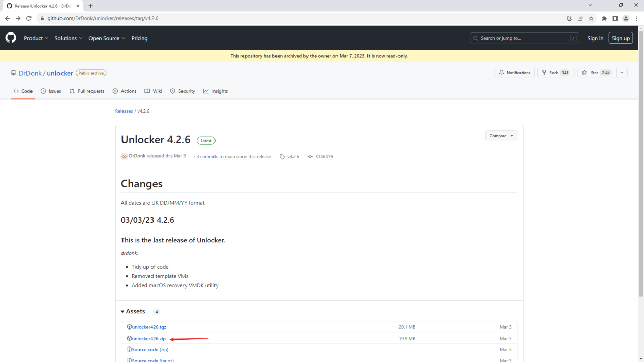Expand the Product menu
The height and width of the screenshot is (362, 644).
click(x=36, y=38)
